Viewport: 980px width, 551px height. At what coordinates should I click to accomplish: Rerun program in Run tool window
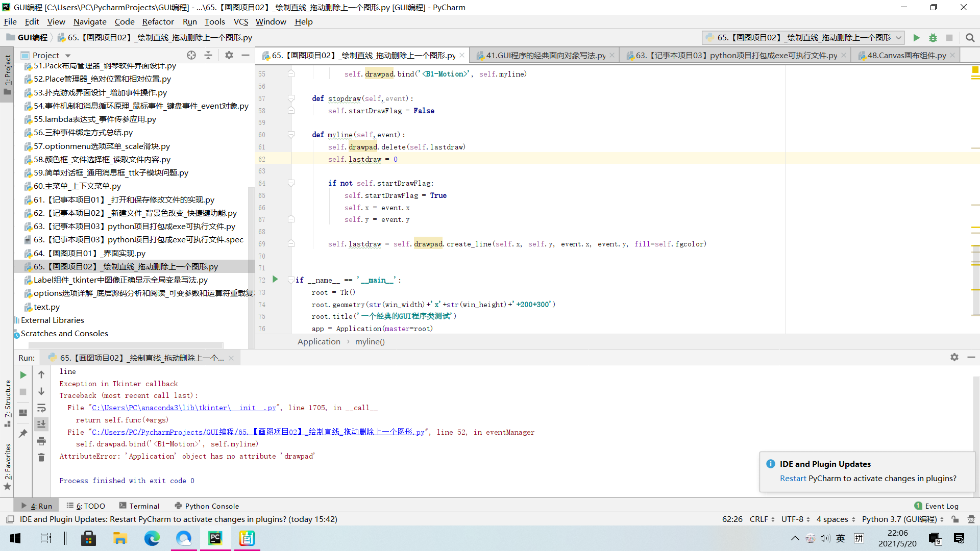tap(23, 375)
